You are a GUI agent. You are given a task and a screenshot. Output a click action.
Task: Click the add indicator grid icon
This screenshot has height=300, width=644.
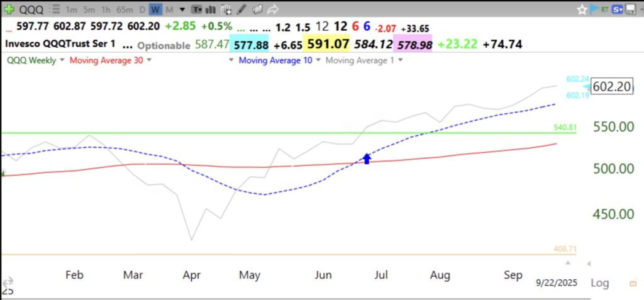click(x=226, y=9)
